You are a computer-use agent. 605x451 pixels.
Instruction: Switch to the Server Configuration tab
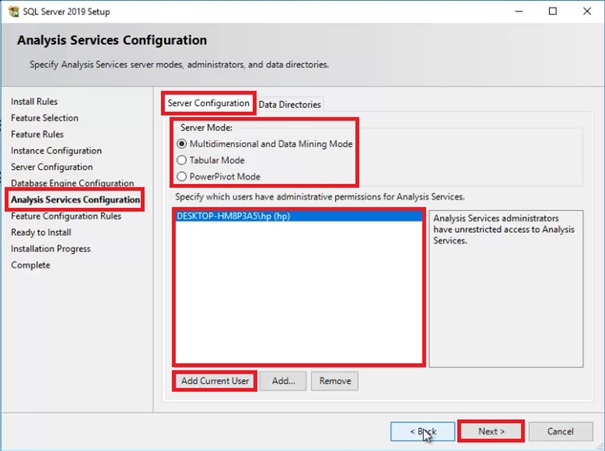point(208,103)
